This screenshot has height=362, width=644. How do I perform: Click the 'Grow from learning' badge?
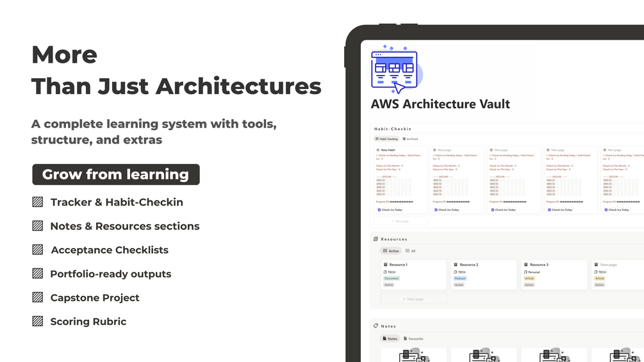point(116,174)
